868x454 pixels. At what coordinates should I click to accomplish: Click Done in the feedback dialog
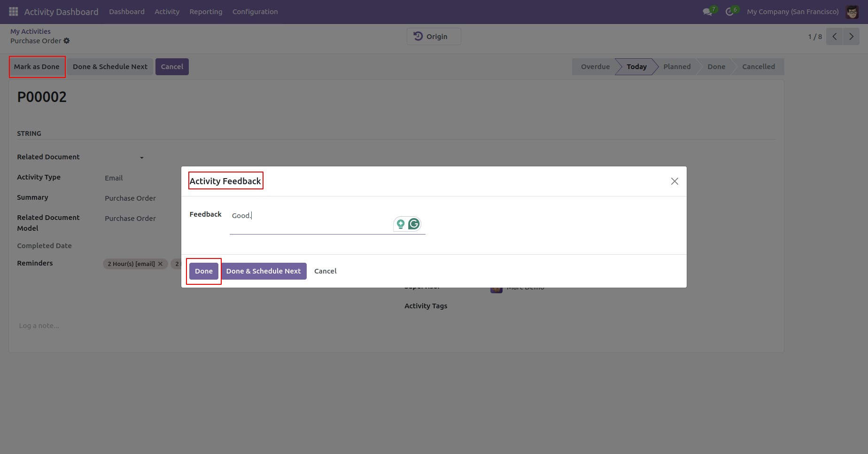tap(204, 271)
